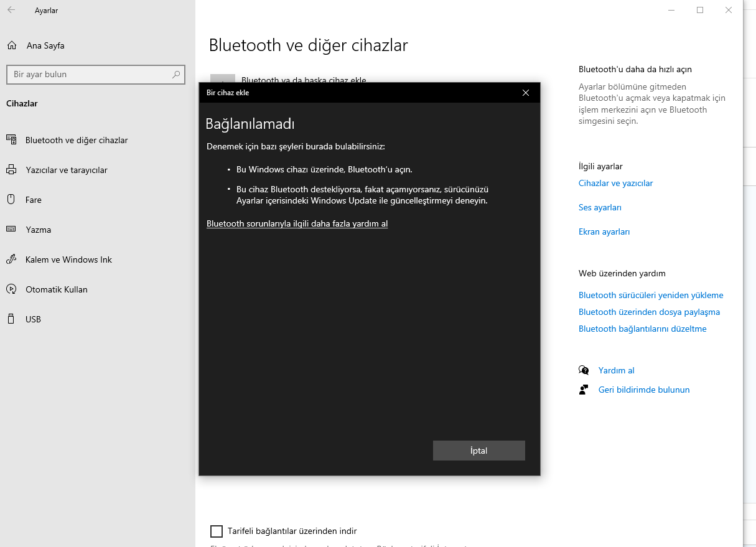Go to Ana Sayfa
The width and height of the screenshot is (756, 547).
(x=45, y=45)
